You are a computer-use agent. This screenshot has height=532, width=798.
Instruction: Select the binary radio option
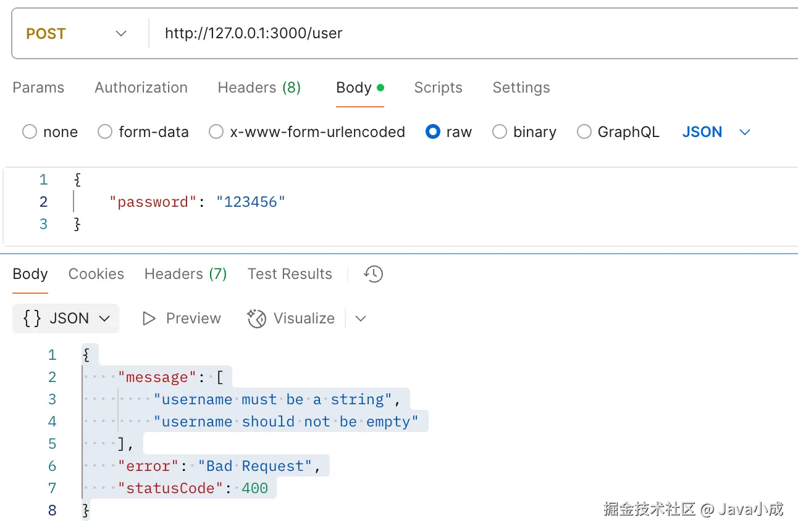coord(500,132)
